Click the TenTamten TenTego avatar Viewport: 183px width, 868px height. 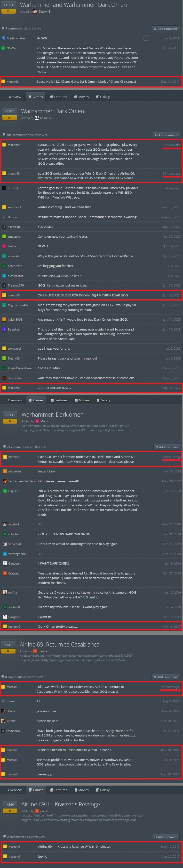(5, 481)
